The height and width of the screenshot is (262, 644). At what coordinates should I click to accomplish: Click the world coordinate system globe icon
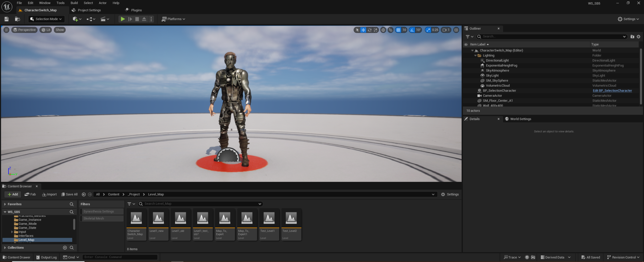[x=383, y=30]
